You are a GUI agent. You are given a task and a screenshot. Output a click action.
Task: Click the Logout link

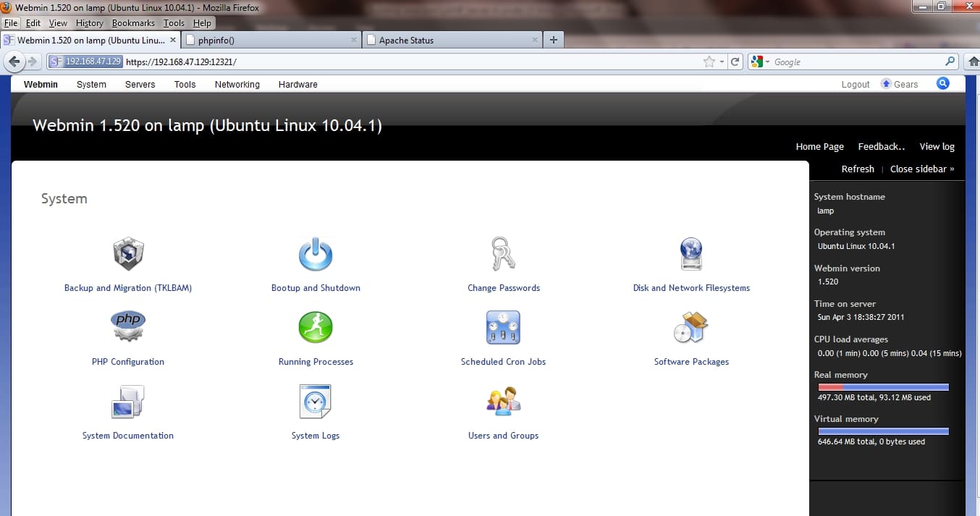(x=855, y=85)
